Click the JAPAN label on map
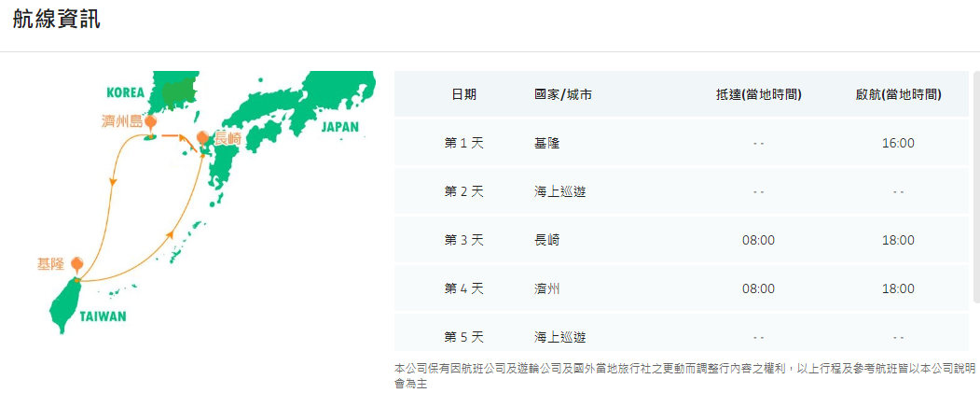980x393 pixels. [x=340, y=127]
